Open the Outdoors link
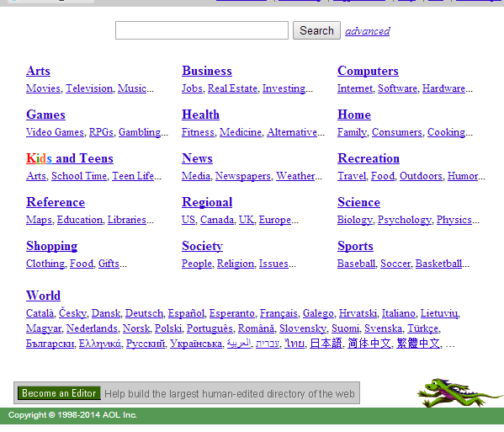The height and width of the screenshot is (432, 504). (421, 176)
